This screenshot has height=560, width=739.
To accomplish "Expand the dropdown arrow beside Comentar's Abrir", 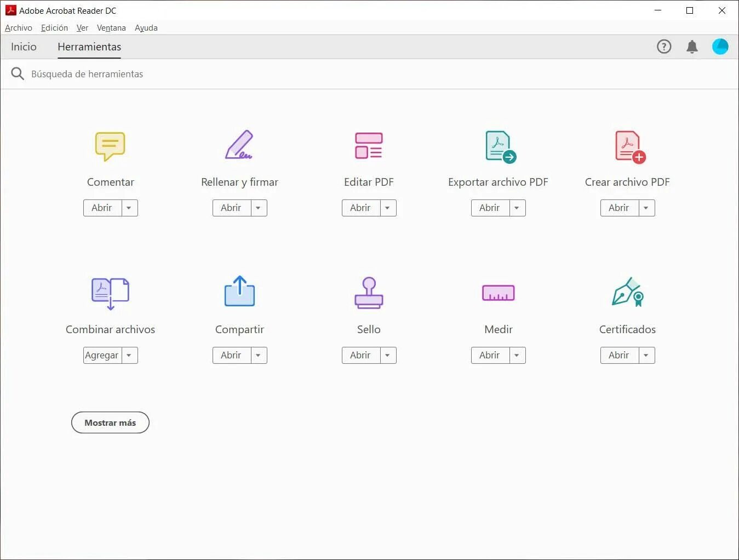I will (129, 208).
